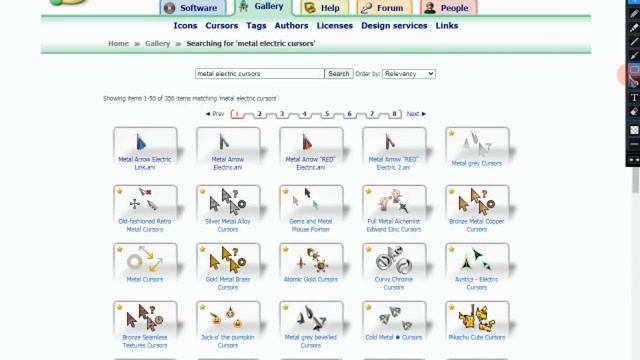The width and height of the screenshot is (640, 360).
Task: Open the People tab
Action: [449, 8]
